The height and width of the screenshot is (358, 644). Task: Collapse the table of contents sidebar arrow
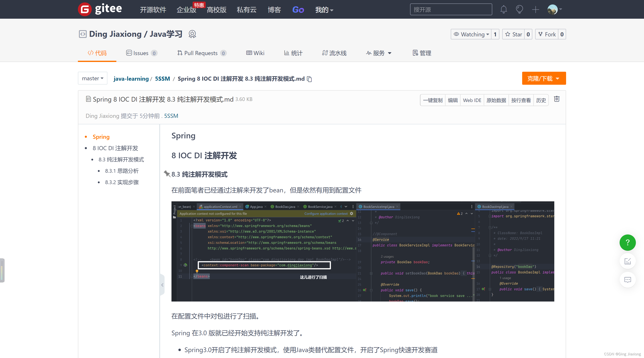[162, 285]
